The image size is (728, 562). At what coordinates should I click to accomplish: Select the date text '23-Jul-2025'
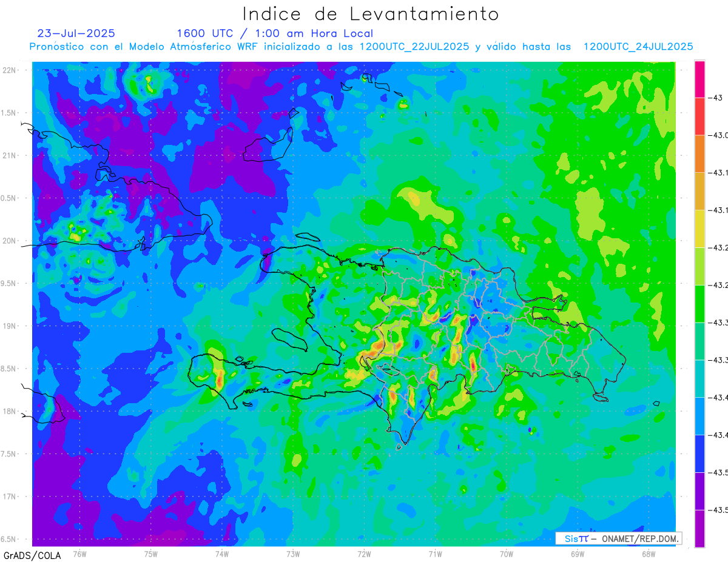point(76,33)
